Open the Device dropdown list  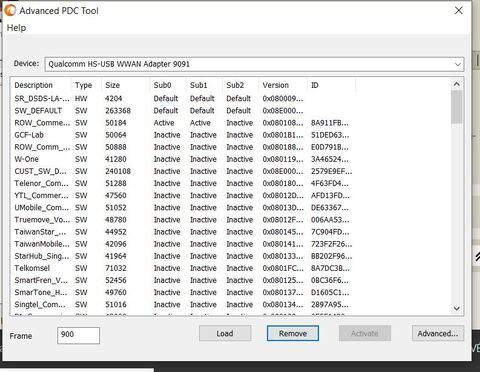458,64
